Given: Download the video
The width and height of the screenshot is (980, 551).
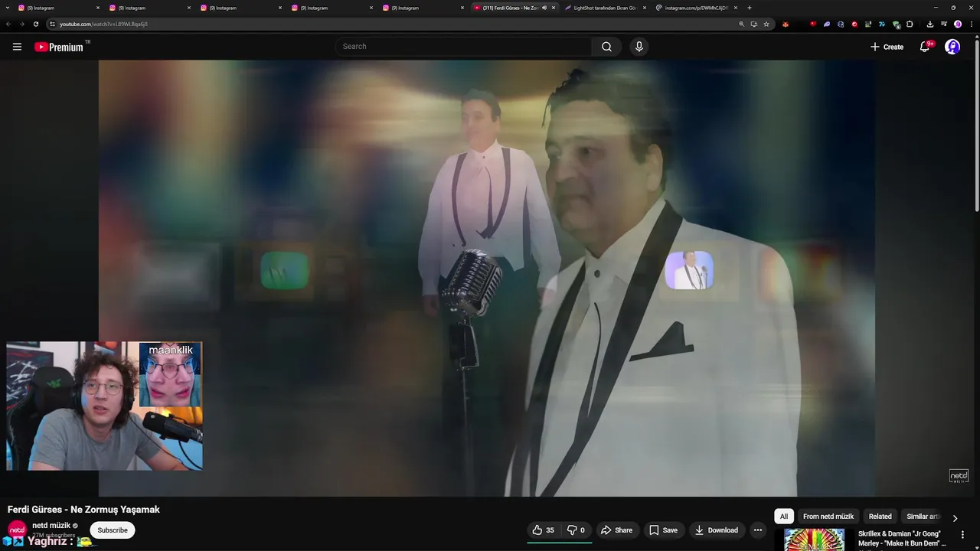Looking at the screenshot, I should tap(717, 530).
